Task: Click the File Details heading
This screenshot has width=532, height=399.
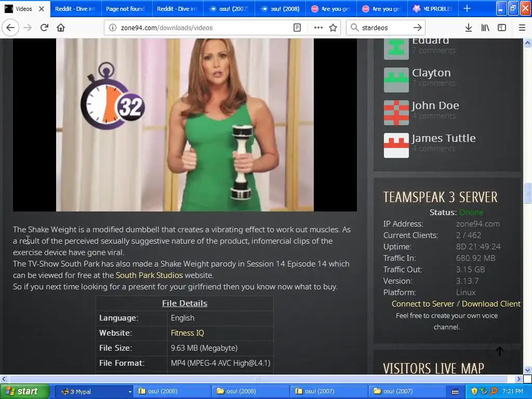Action: coord(184,303)
